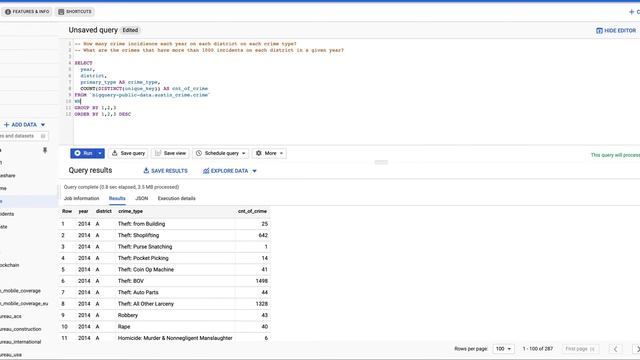This screenshot has width=640, height=360.
Task: Select the ockchain dataset in the sidebar
Action: (10, 265)
